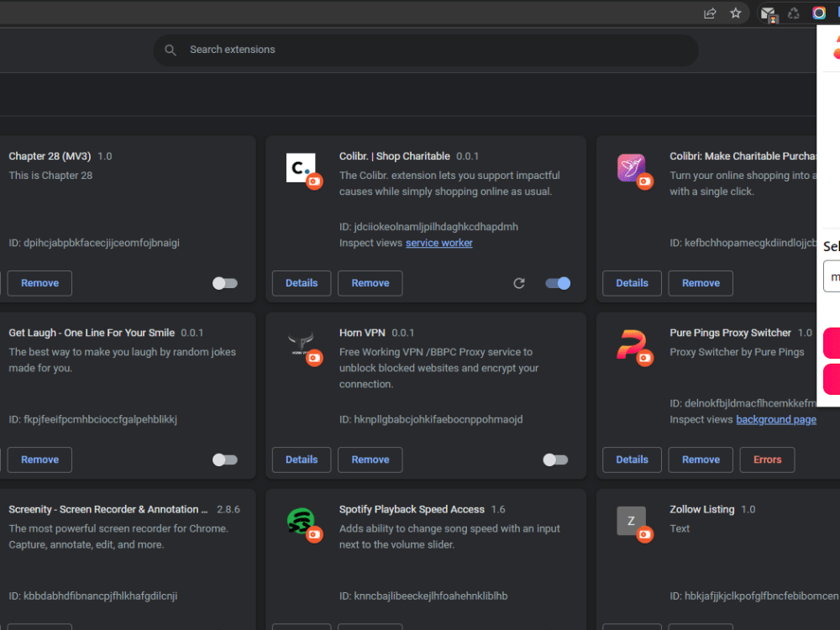This screenshot has width=840, height=630.
Task: Open Details for Colibri Make Charitable Purchases
Action: point(633,283)
